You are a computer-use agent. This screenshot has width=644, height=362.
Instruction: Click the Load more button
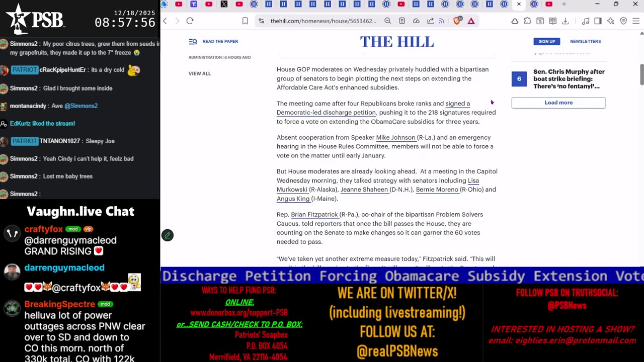[x=558, y=103]
